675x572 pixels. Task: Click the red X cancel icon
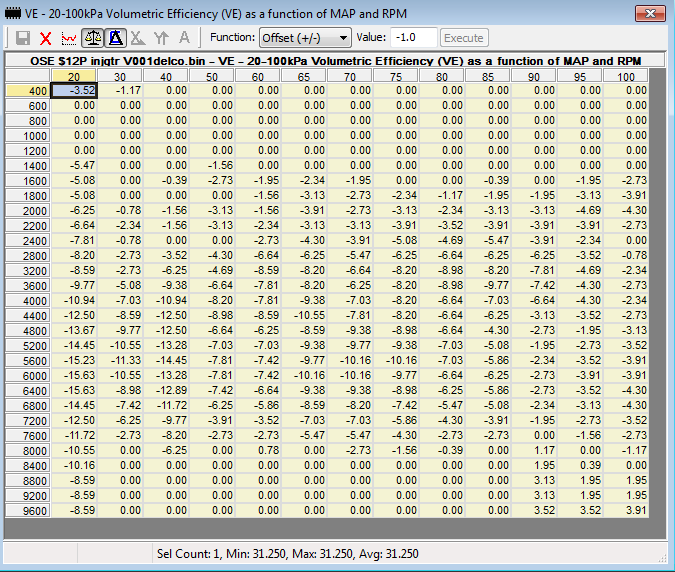46,38
